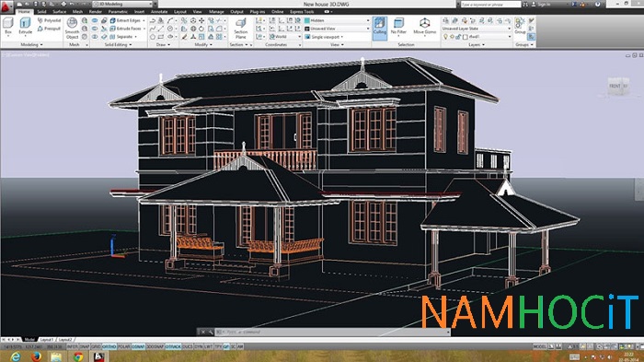
Task: Open the Express Tools ribbon tab
Action: tap(302, 12)
